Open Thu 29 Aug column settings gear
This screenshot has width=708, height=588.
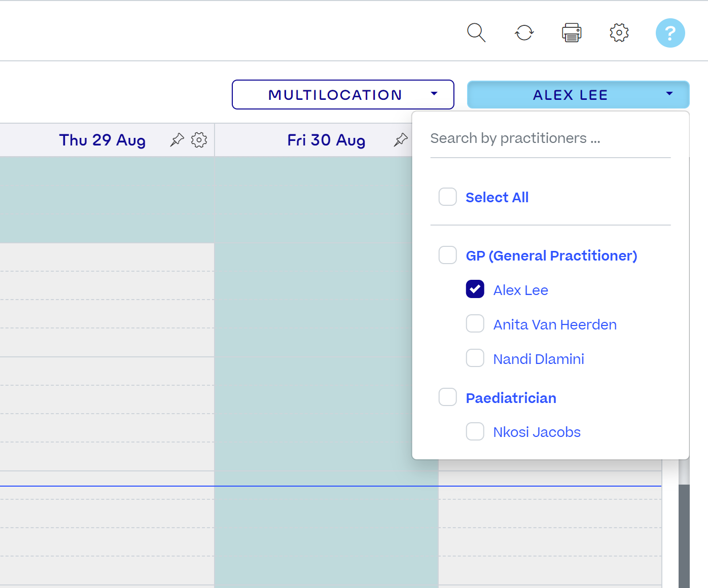tap(199, 140)
